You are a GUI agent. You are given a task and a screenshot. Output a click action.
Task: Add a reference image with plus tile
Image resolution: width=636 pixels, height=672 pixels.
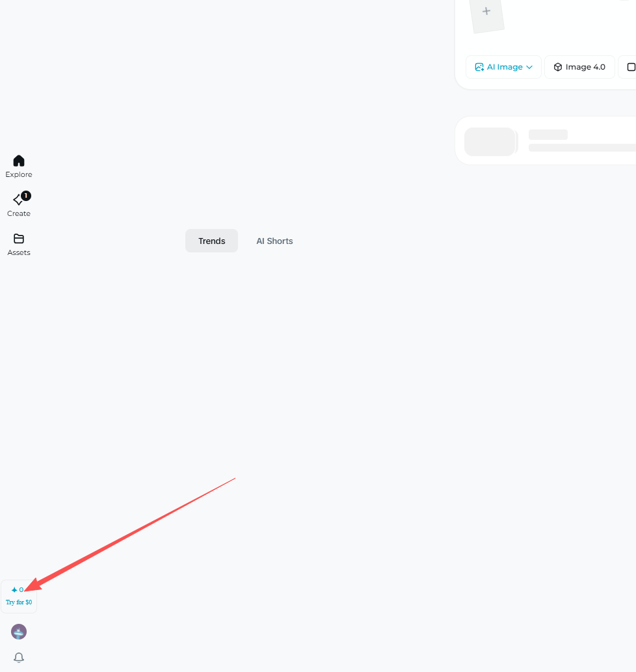coord(486,12)
